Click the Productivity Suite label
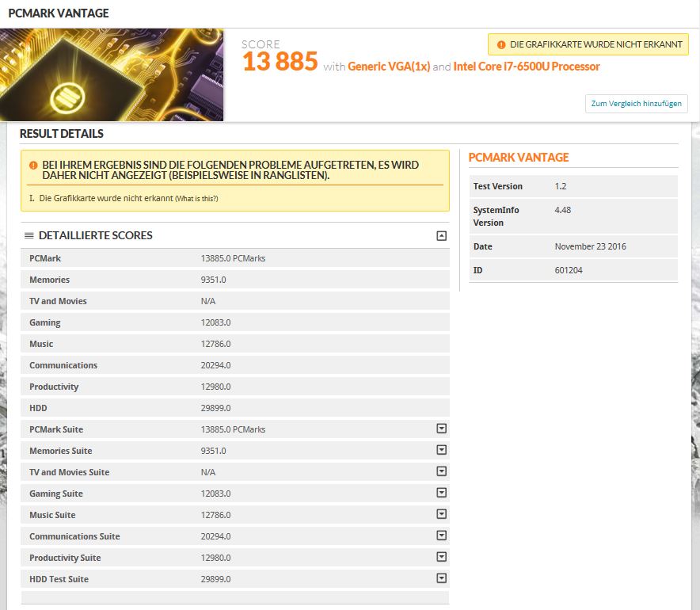The width and height of the screenshot is (700, 610). pos(65,558)
